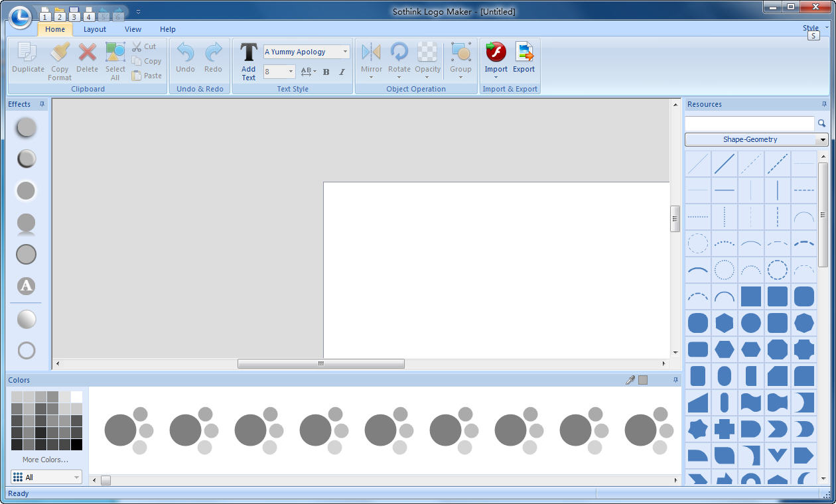Open the 'All' color filter dropdown
Image resolution: width=836 pixels, height=504 pixels.
(x=76, y=477)
